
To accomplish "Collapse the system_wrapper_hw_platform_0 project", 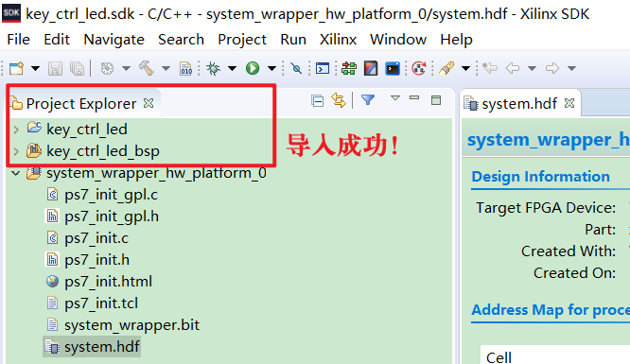I will pyautogui.click(x=16, y=173).
